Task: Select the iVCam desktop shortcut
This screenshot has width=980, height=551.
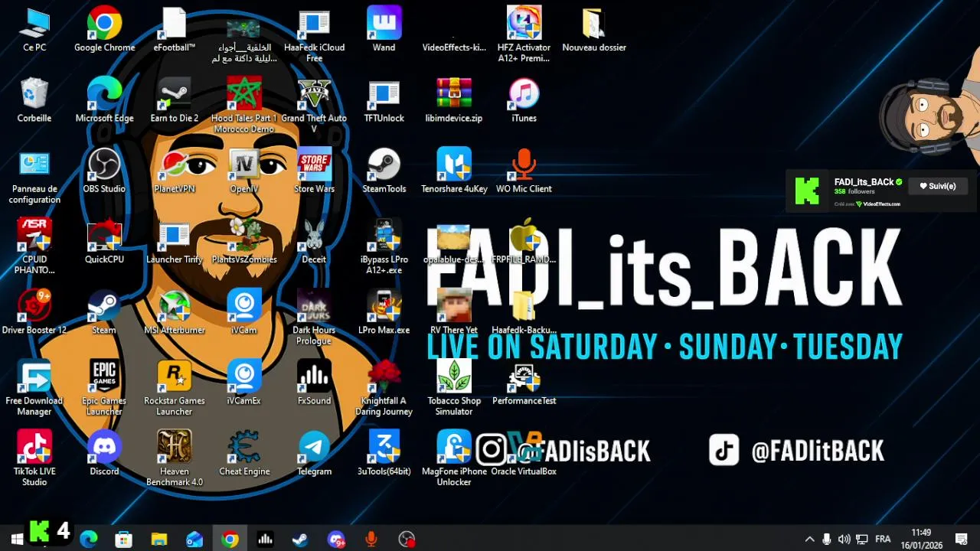Action: (x=244, y=313)
